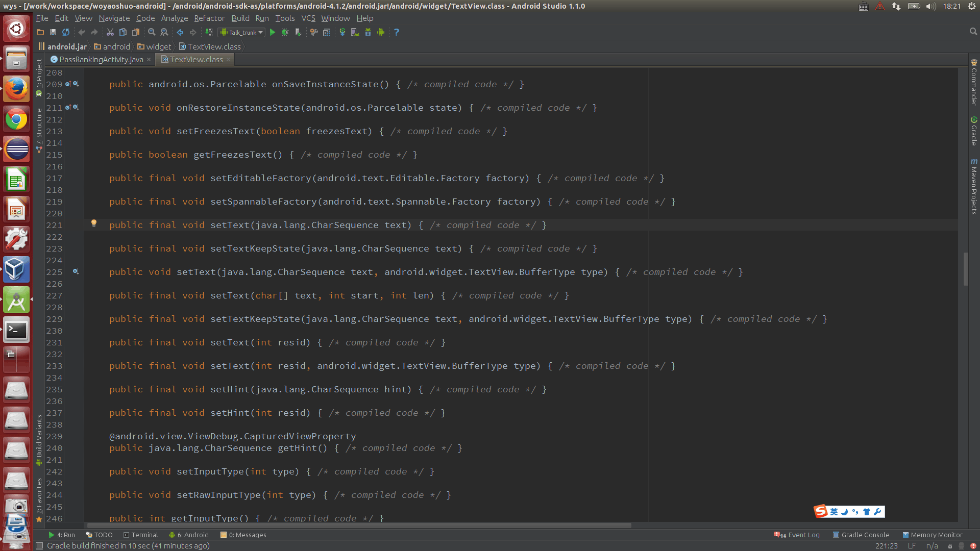This screenshot has width=980, height=551.
Task: Switch to PassRankingActivity.java tab
Action: coord(101,60)
